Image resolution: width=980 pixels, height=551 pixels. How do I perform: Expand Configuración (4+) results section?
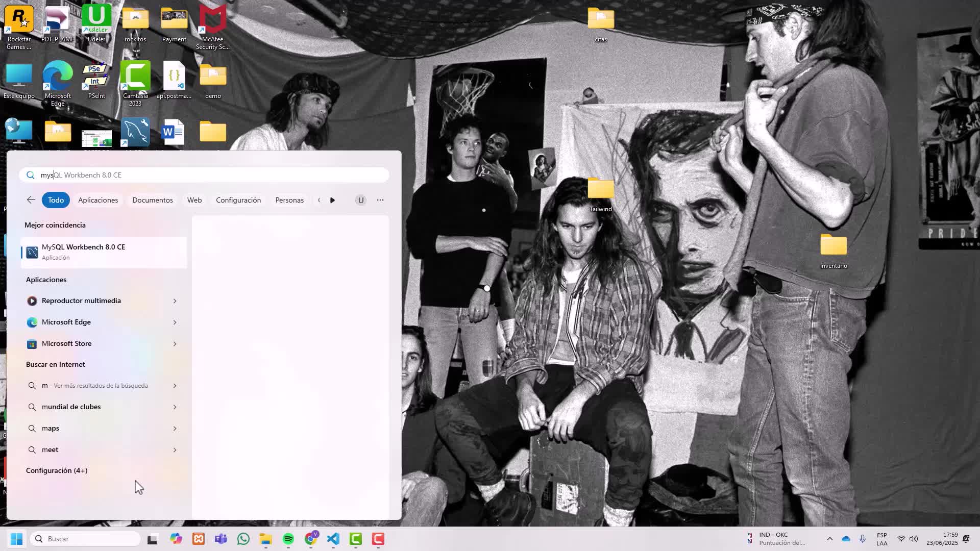[x=57, y=470]
